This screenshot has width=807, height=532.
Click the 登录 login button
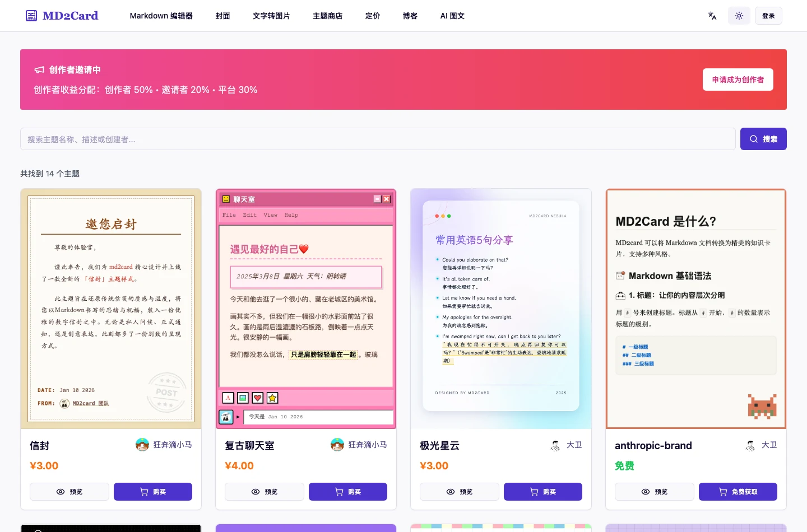click(x=768, y=16)
